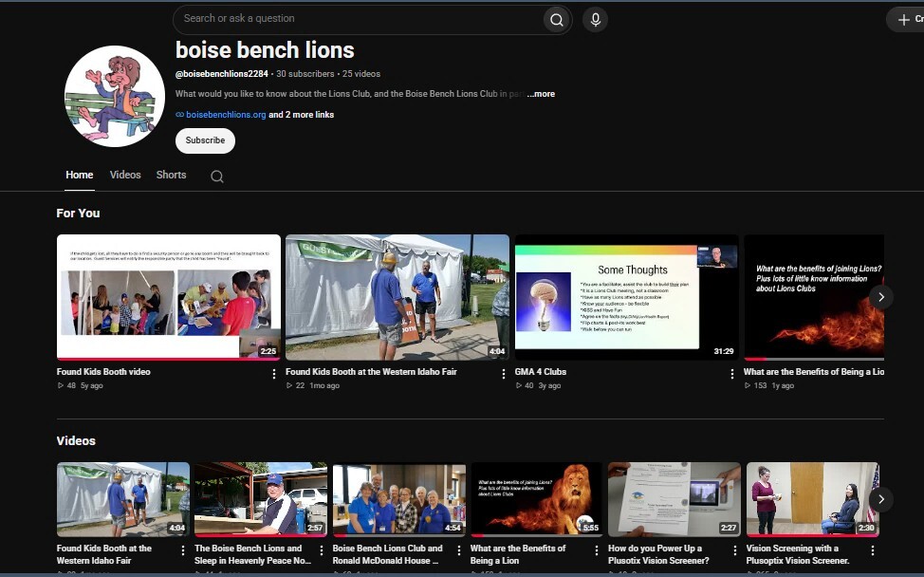Play the Western Idaho Fair thumbnail in For You

[x=397, y=297]
